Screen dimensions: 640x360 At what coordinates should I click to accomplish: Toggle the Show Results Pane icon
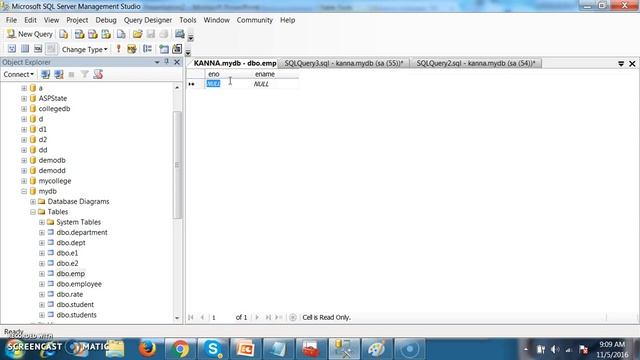(x=51, y=49)
